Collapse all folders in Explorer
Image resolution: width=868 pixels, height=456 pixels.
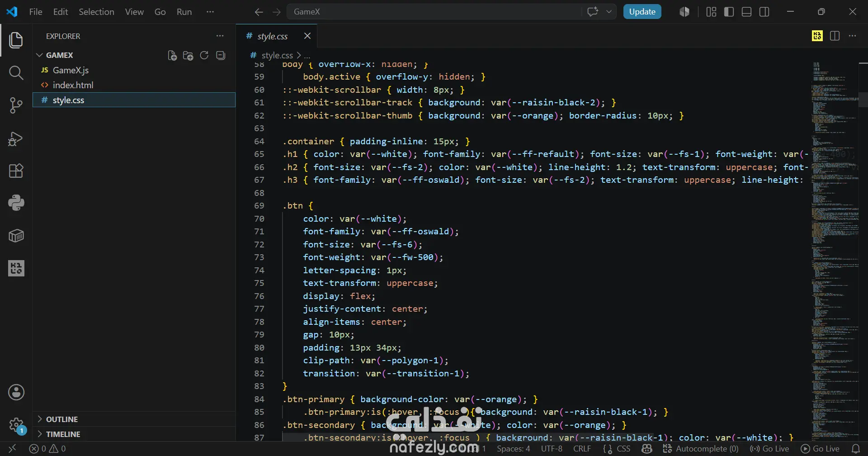point(221,55)
